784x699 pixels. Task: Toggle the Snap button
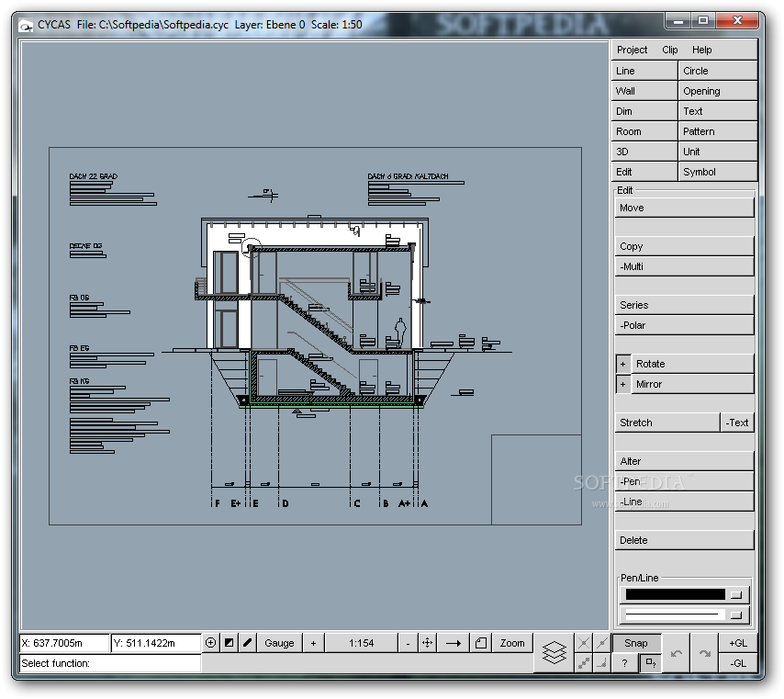tap(636, 643)
